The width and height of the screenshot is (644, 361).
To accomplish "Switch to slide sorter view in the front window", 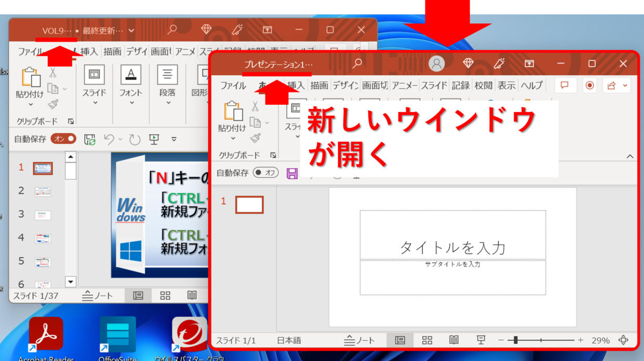I will (x=427, y=340).
